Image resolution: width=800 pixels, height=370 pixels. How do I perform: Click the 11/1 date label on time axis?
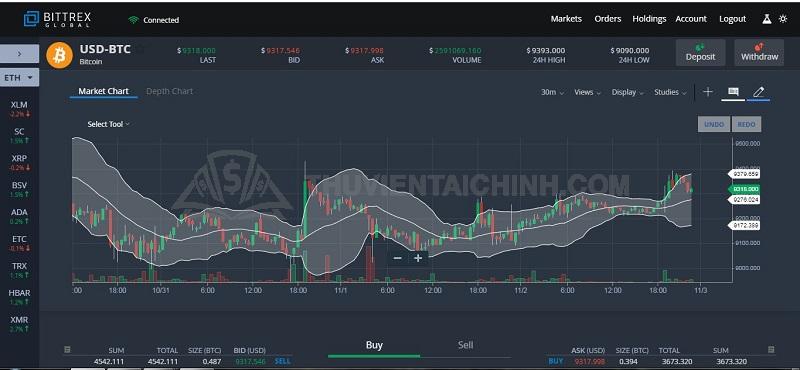(x=341, y=290)
